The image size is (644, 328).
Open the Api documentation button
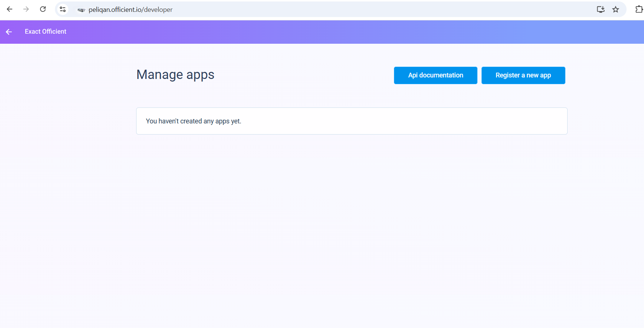(x=436, y=75)
